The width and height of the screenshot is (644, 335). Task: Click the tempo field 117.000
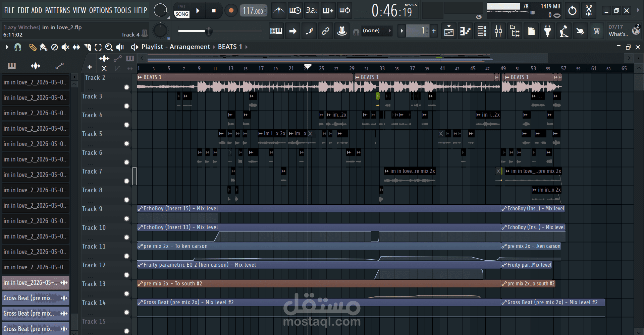click(x=253, y=11)
